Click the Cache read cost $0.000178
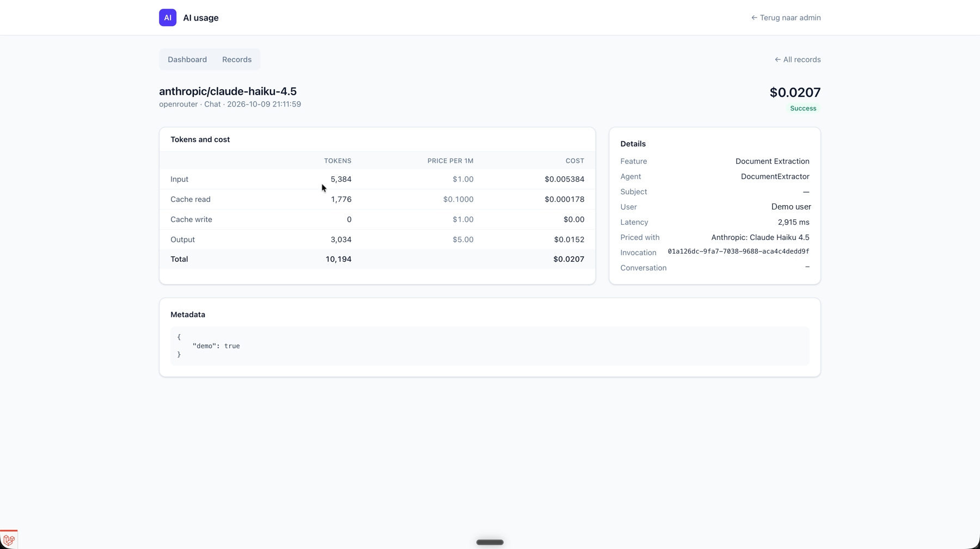This screenshot has height=549, width=980. [x=564, y=199]
